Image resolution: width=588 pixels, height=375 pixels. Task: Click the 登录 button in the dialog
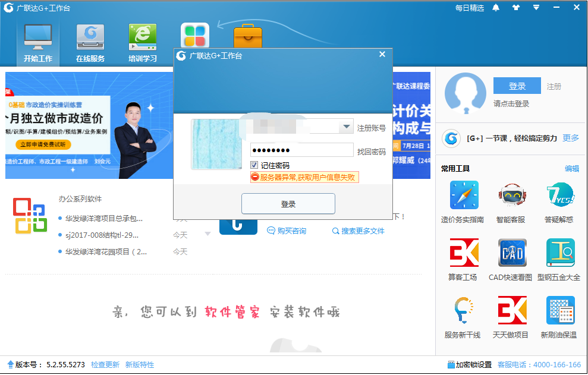click(x=288, y=204)
